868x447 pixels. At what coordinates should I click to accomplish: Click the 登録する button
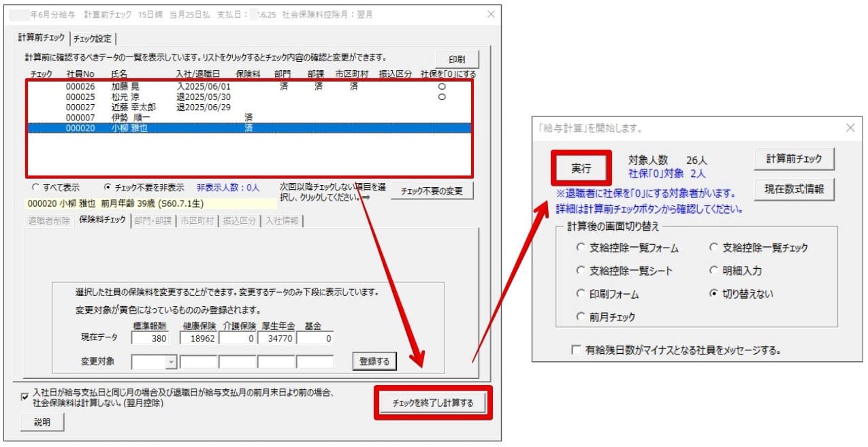(374, 362)
